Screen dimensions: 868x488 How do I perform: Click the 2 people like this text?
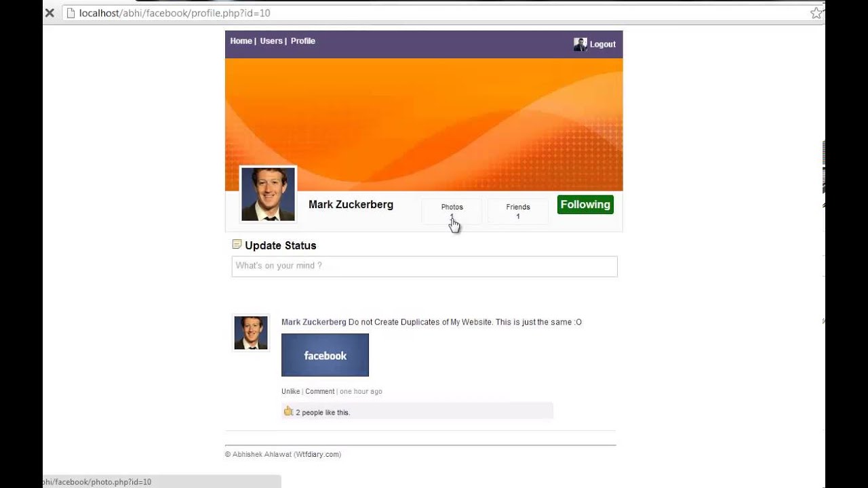click(x=323, y=412)
